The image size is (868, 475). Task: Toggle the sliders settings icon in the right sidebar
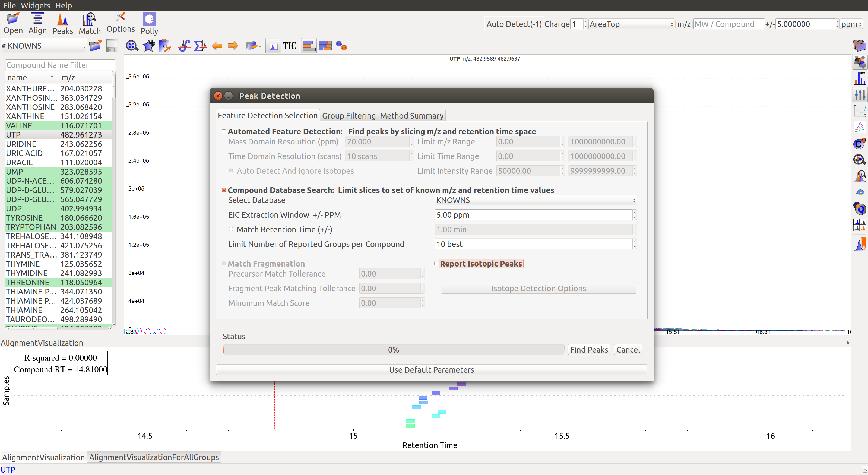860,95
